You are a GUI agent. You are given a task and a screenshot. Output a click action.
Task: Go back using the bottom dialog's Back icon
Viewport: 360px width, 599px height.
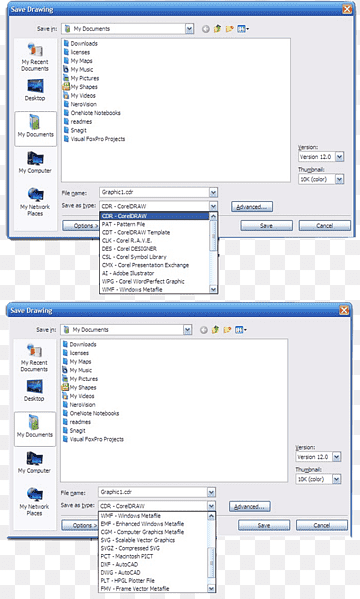204,330
